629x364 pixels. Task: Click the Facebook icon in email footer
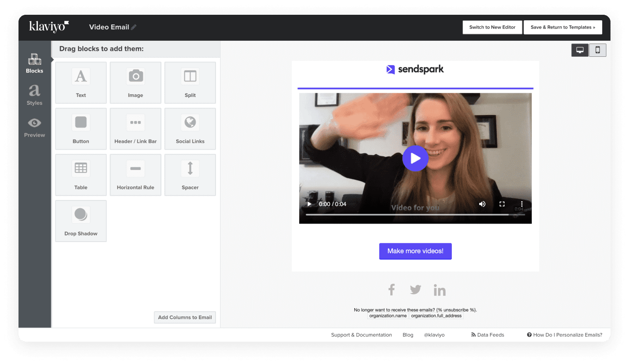[391, 290]
